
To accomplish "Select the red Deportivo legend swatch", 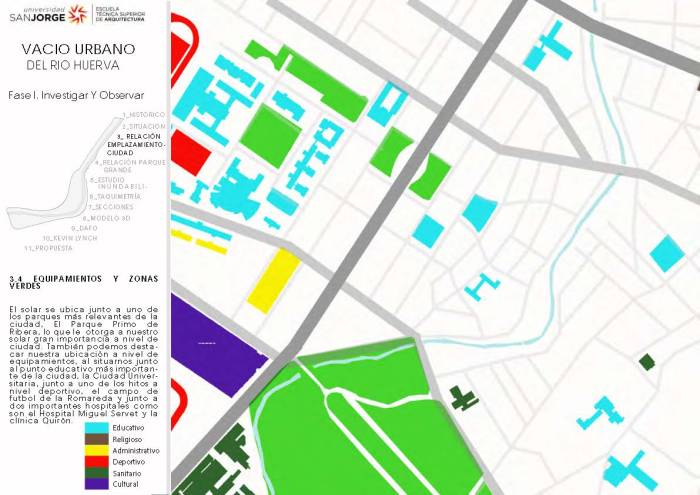I will click(x=96, y=462).
